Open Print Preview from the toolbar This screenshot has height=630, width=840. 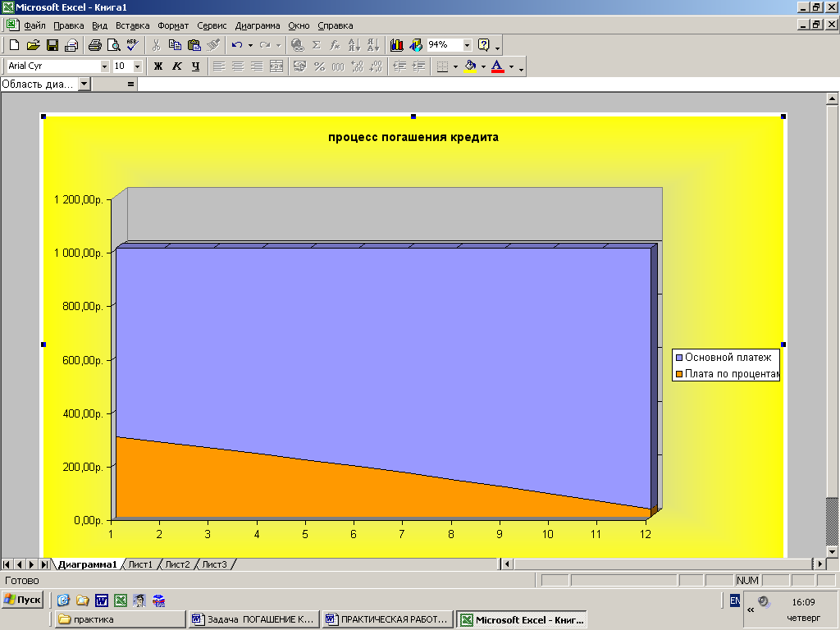coord(113,46)
